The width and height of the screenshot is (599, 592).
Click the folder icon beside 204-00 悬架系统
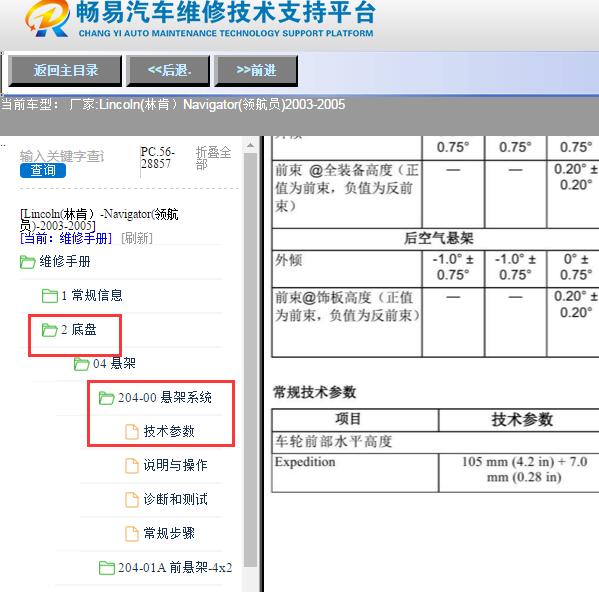pos(107,398)
